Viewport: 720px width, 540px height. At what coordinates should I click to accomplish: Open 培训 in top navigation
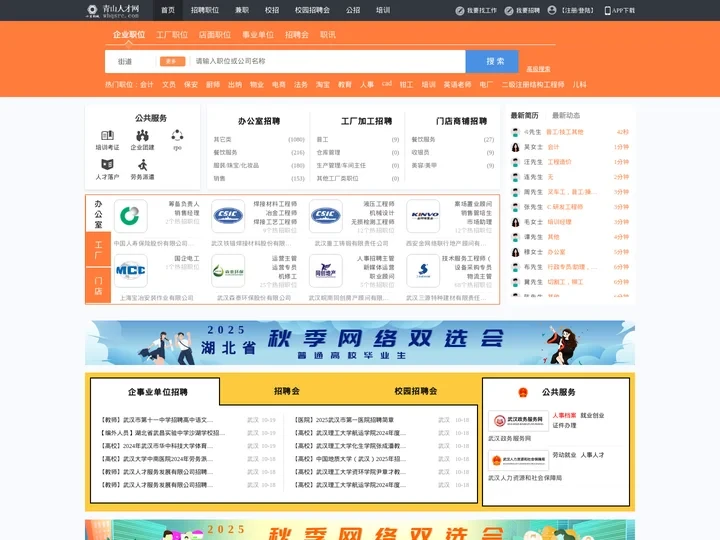coord(383,10)
